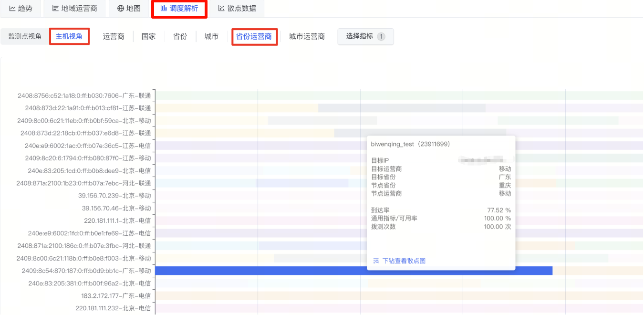Open the 地图 tab

click(129, 8)
